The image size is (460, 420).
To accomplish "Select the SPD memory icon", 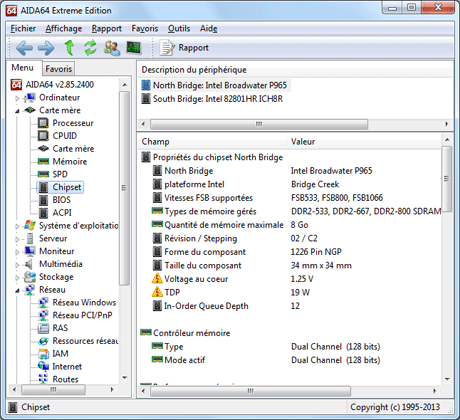I will (43, 174).
